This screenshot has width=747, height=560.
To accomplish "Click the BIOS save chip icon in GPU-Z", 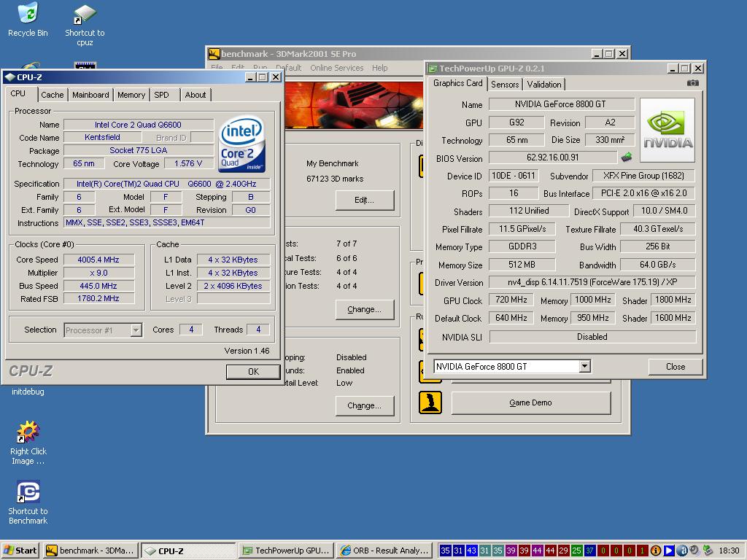I will [627, 157].
